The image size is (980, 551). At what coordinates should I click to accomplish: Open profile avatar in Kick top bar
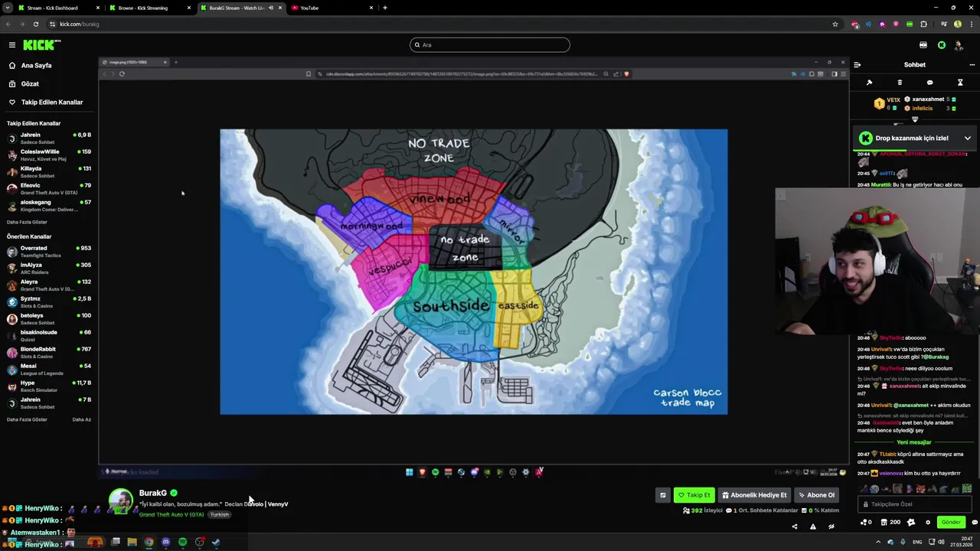point(959,45)
